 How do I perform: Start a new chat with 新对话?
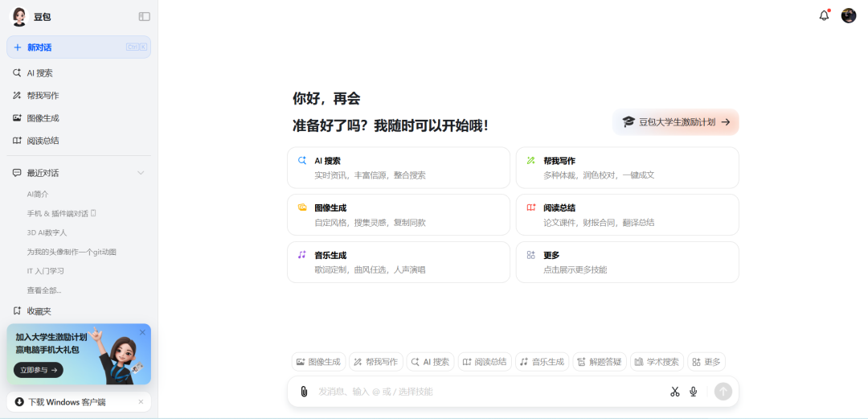[79, 47]
